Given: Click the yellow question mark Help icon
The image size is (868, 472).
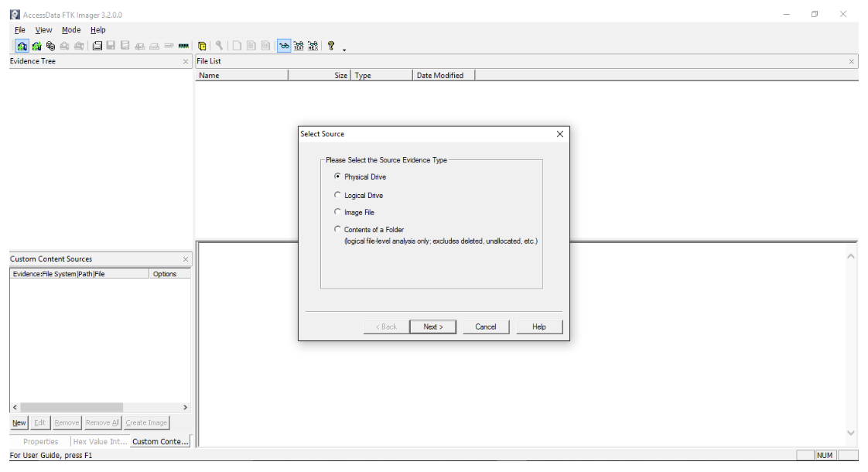Looking at the screenshot, I should click(x=331, y=46).
